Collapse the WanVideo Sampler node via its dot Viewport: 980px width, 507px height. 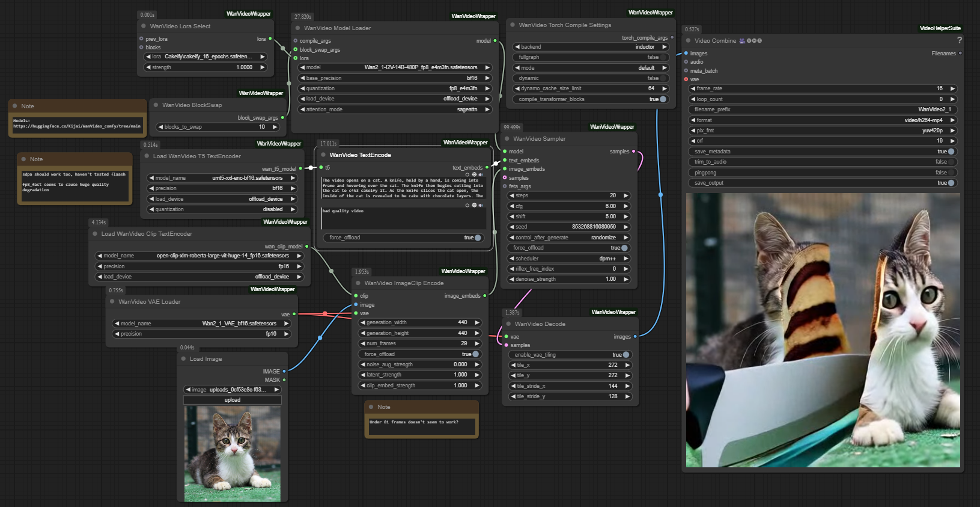click(x=507, y=139)
